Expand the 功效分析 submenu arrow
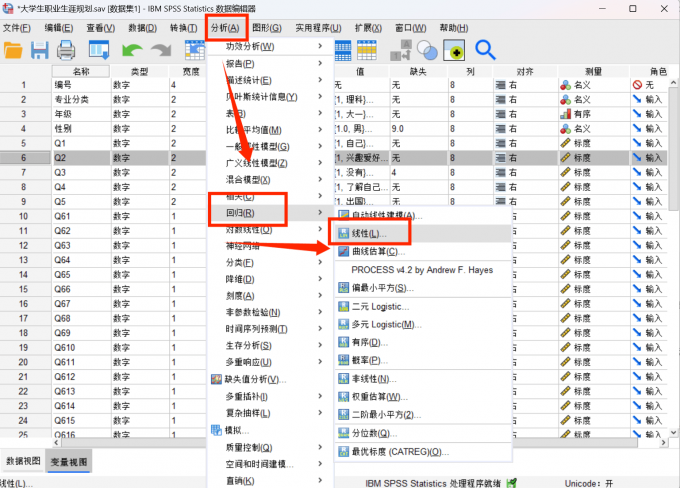Screen dimensions: 680x488 pos(320,46)
